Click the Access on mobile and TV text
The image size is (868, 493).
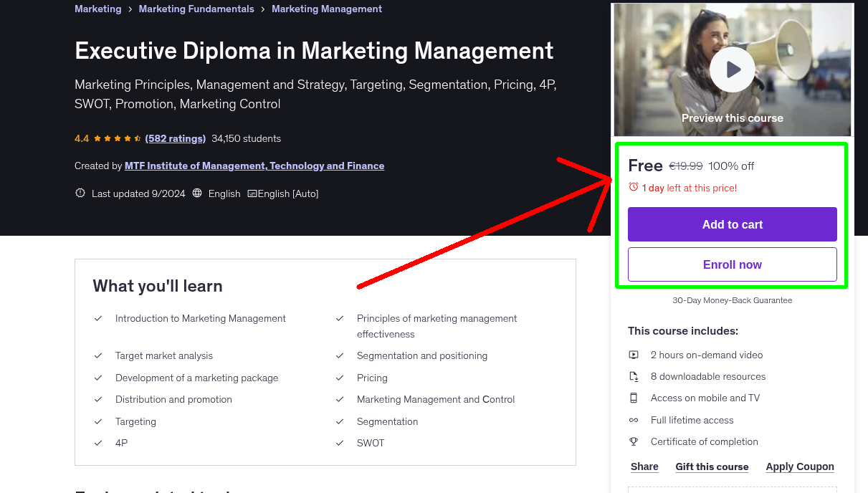(x=705, y=398)
